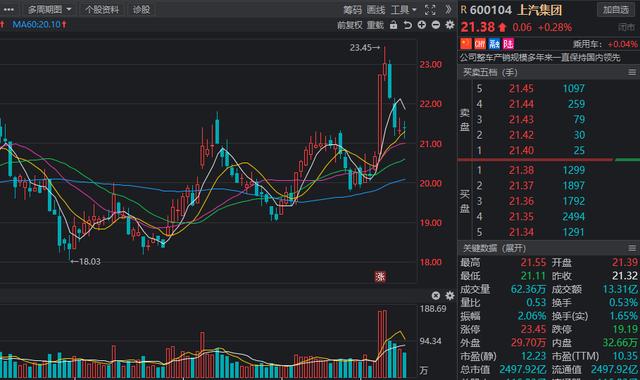Click the 涨停 value 23.45
This screenshot has width=640, height=380.
tap(533, 329)
